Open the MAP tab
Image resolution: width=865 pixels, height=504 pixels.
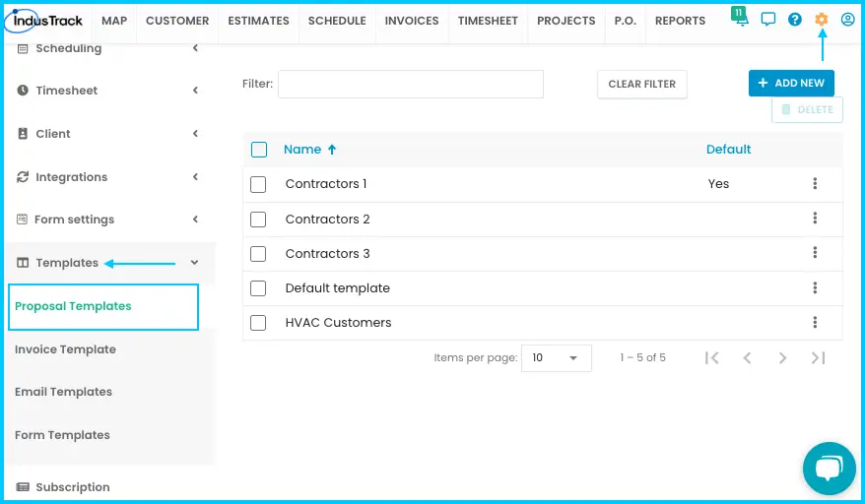[114, 21]
